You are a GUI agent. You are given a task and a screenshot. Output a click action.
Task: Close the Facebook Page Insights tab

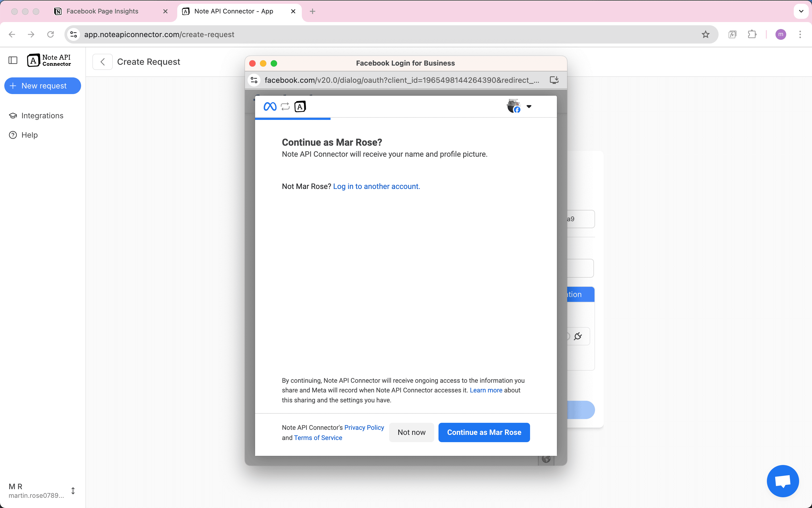point(165,11)
